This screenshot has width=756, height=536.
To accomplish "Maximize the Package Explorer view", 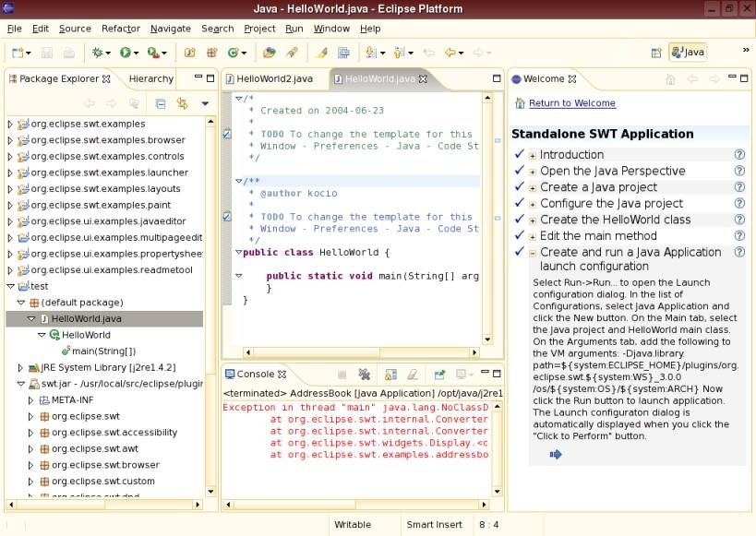I will pyautogui.click(x=210, y=78).
